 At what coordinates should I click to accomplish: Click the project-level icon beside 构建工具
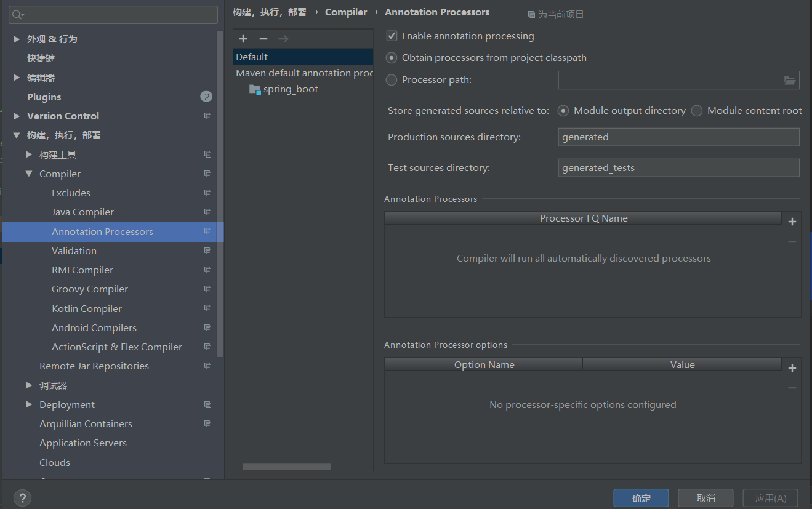point(207,154)
